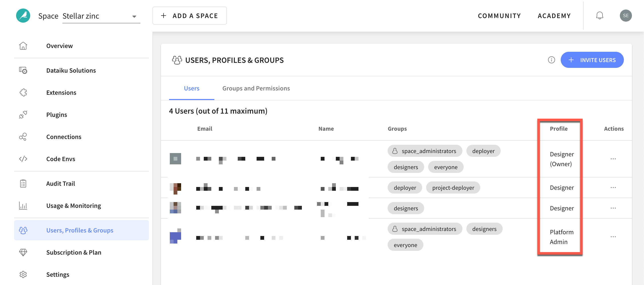Click the Add a Space button

click(190, 16)
